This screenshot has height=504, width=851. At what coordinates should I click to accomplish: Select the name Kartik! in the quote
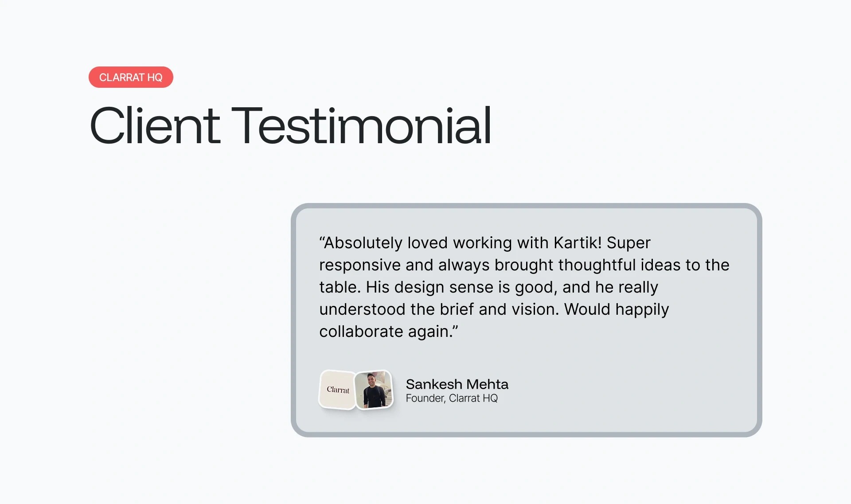(x=578, y=242)
